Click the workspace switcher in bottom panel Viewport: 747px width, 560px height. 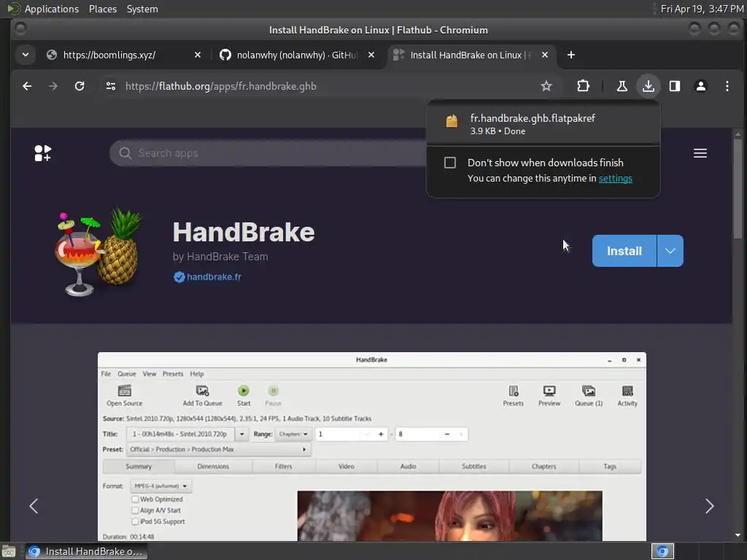662,551
